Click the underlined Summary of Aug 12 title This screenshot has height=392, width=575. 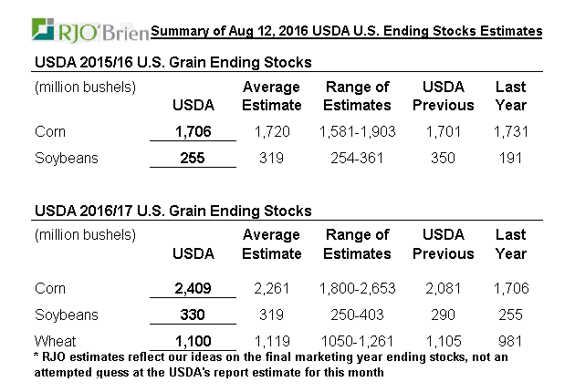(x=346, y=31)
